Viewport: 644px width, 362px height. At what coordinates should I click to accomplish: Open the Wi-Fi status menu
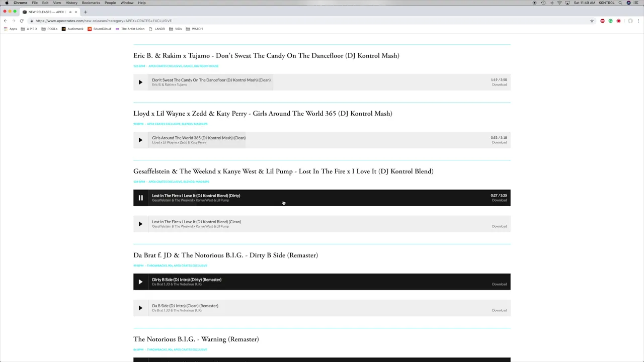[559, 3]
